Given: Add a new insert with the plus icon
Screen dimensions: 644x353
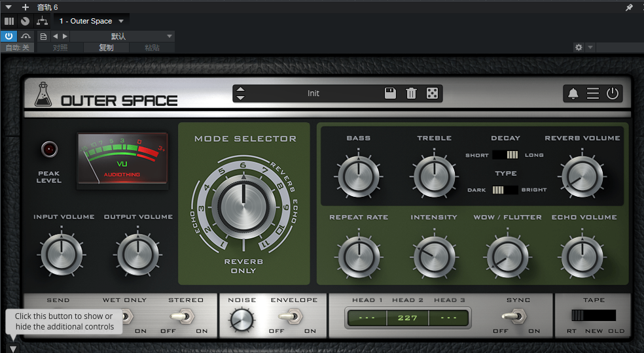Looking at the screenshot, I should click(x=26, y=7).
